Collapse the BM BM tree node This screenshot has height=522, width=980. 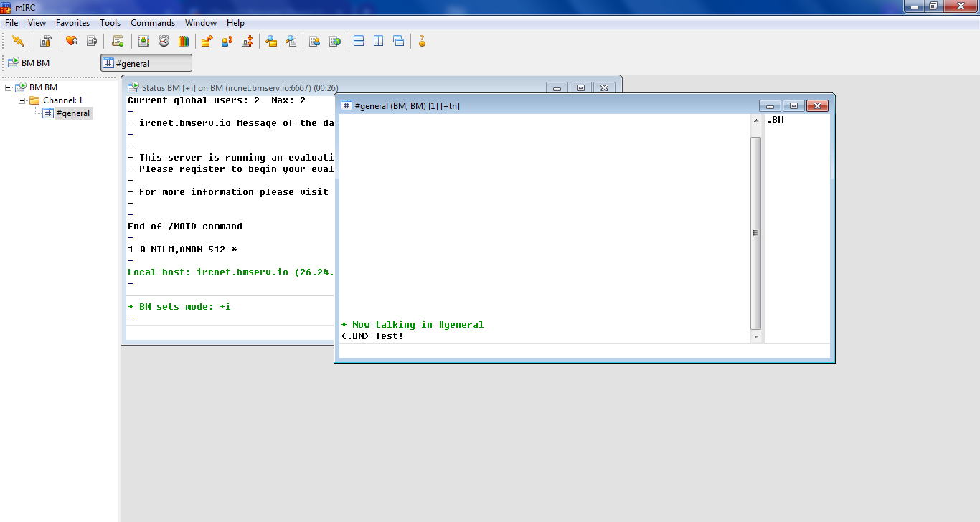(9, 87)
